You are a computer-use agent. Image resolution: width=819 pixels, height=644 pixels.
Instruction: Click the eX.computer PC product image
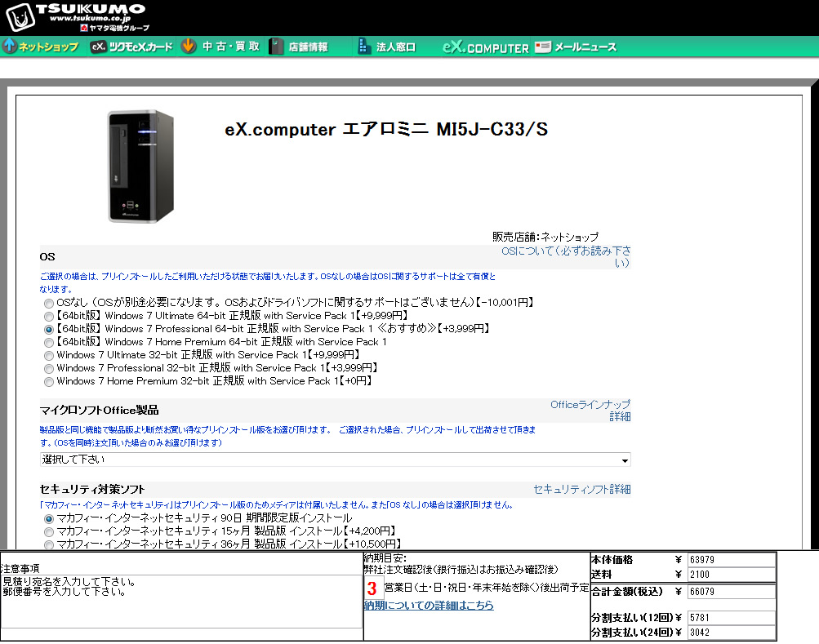tap(141, 166)
